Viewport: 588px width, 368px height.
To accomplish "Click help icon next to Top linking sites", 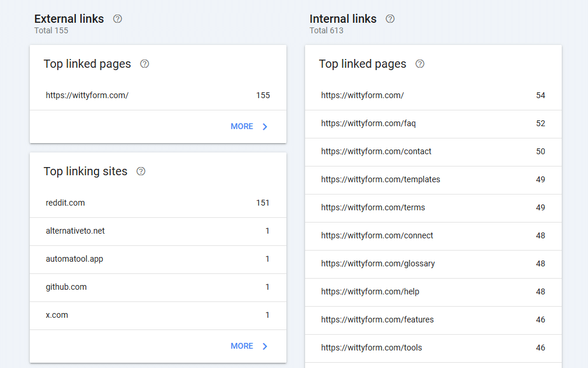I will [x=141, y=171].
